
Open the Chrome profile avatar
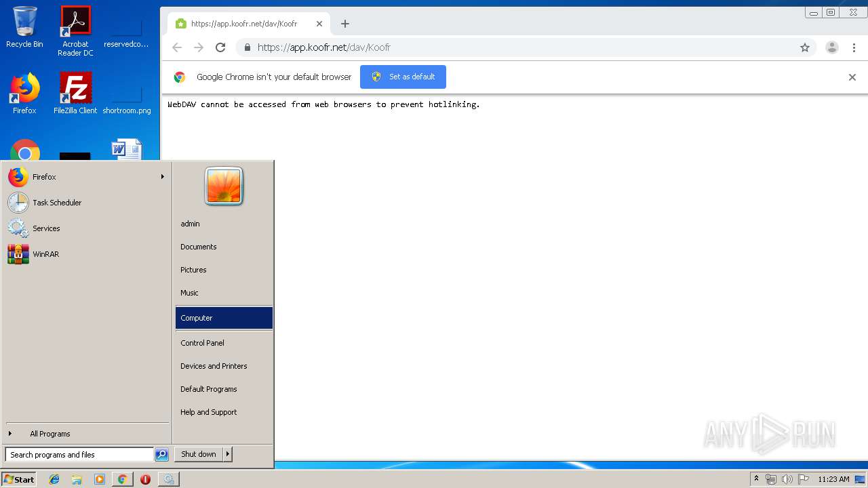click(832, 47)
